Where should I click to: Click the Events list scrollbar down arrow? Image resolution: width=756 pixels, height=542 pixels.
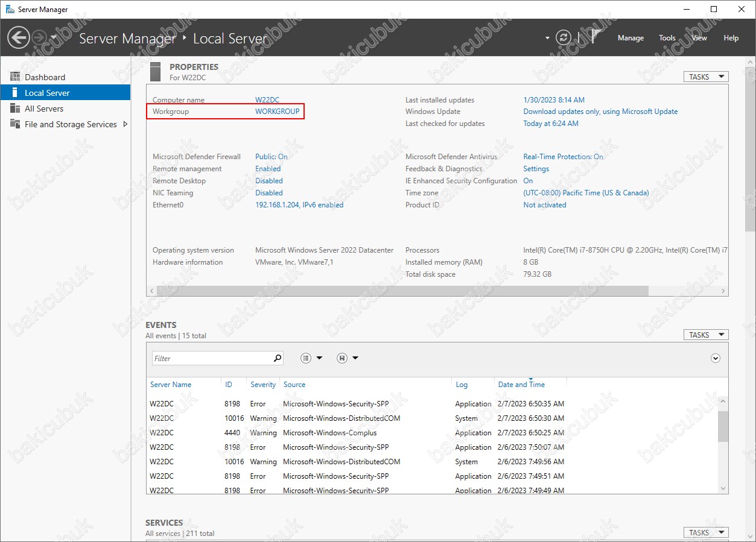point(723,488)
